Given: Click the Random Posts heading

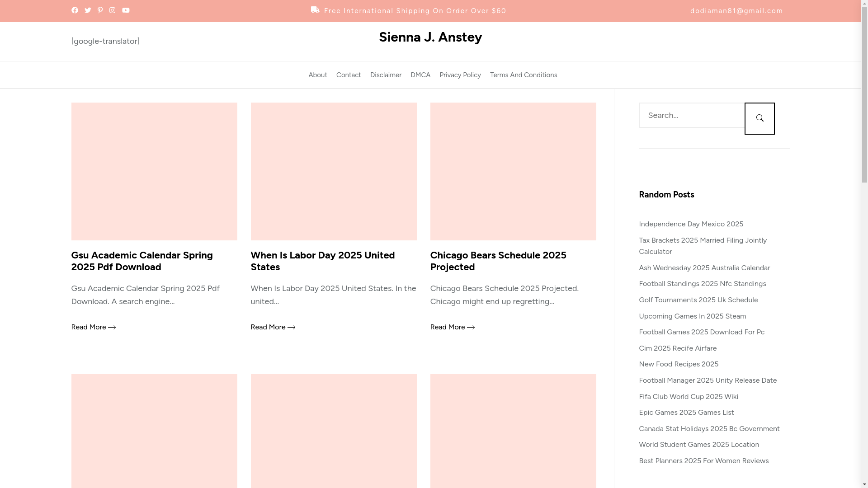Looking at the screenshot, I should tap(666, 195).
